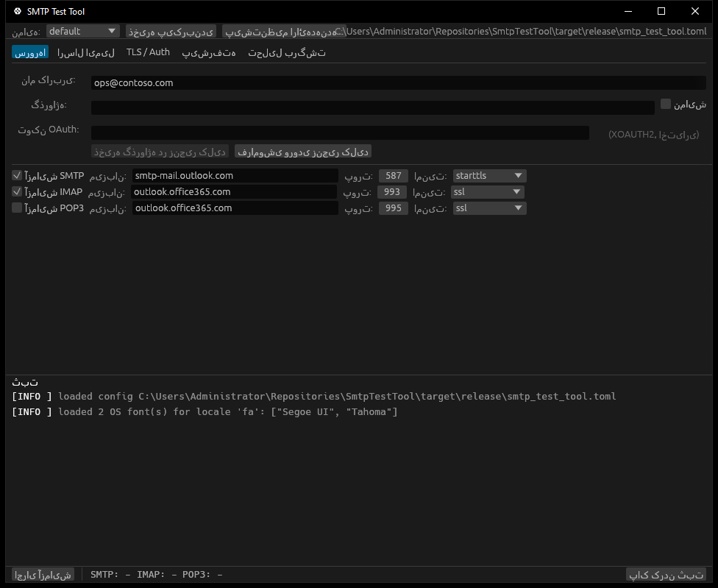The height and width of the screenshot is (588, 718).
Task: Uncheck the SMTP test checkbox
Action: coord(17,175)
